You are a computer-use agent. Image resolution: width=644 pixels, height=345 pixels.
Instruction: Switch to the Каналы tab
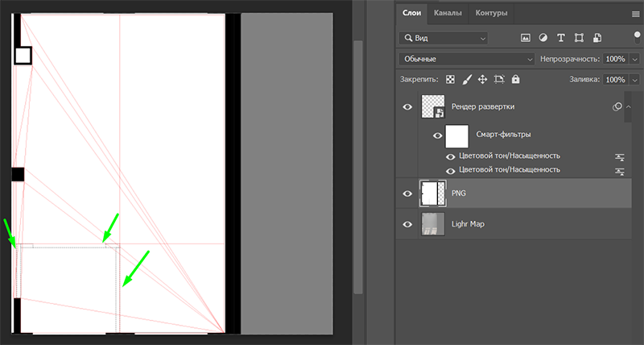448,13
